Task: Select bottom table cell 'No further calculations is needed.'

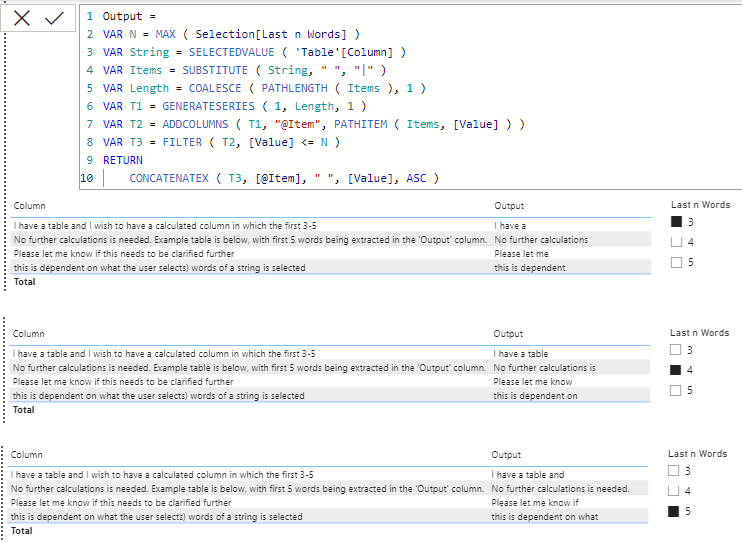Action: pyautogui.click(x=560, y=489)
